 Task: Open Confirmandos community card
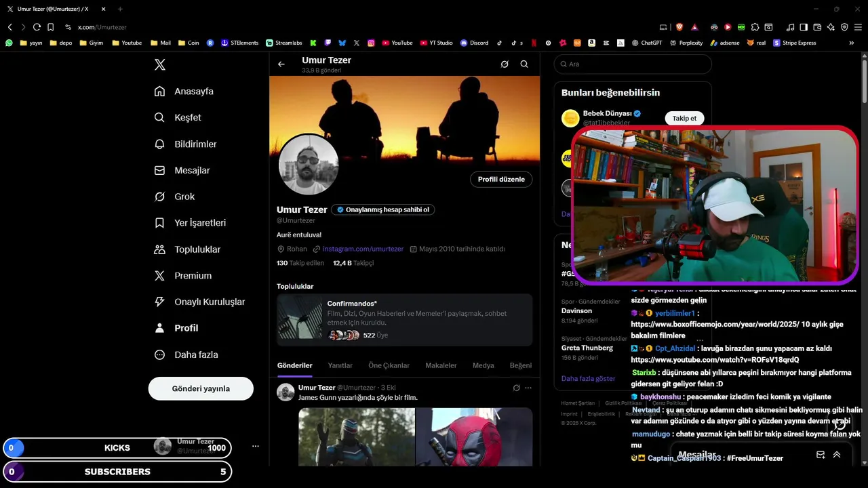point(404,320)
